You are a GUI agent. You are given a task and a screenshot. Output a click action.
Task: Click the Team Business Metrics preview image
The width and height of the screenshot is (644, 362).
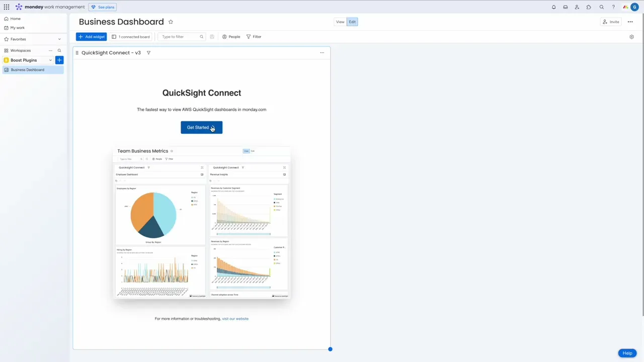202,223
